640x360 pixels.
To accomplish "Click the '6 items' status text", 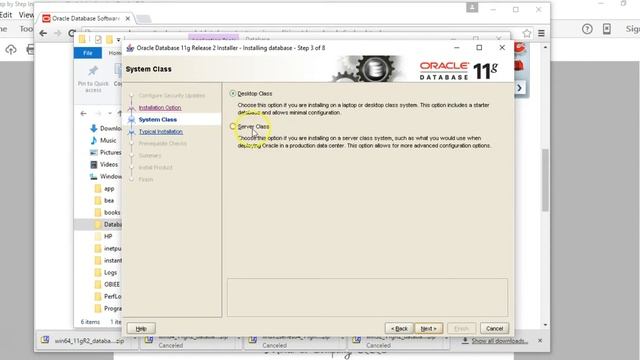I will point(90,322).
